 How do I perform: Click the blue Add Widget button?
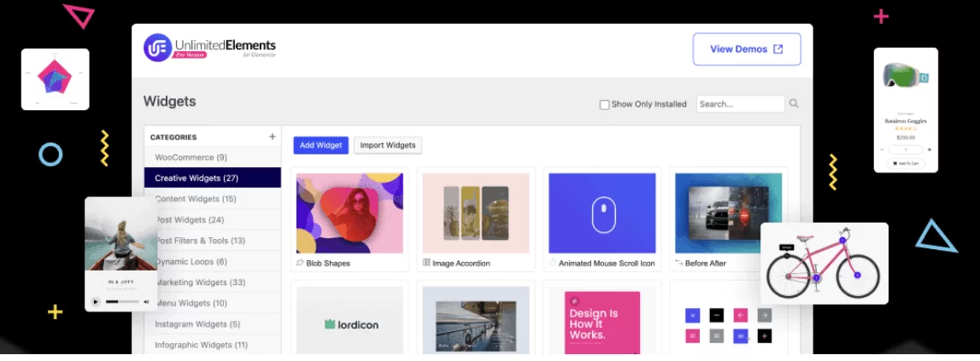(320, 145)
